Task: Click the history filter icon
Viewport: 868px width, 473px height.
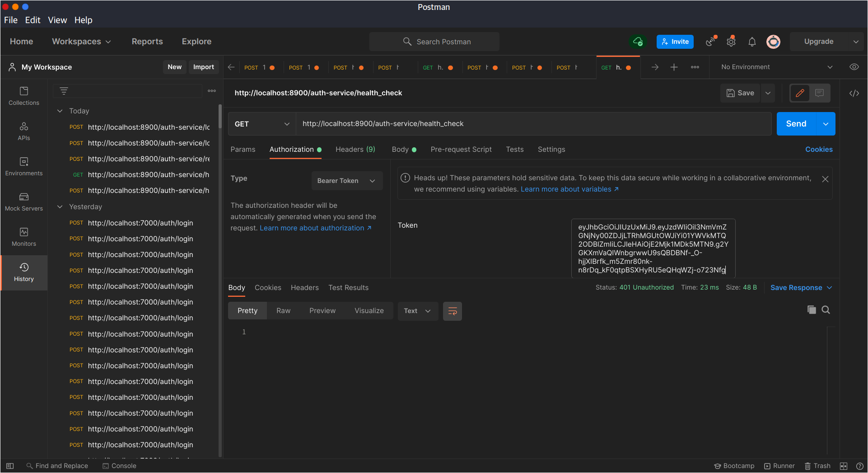Action: point(64,91)
